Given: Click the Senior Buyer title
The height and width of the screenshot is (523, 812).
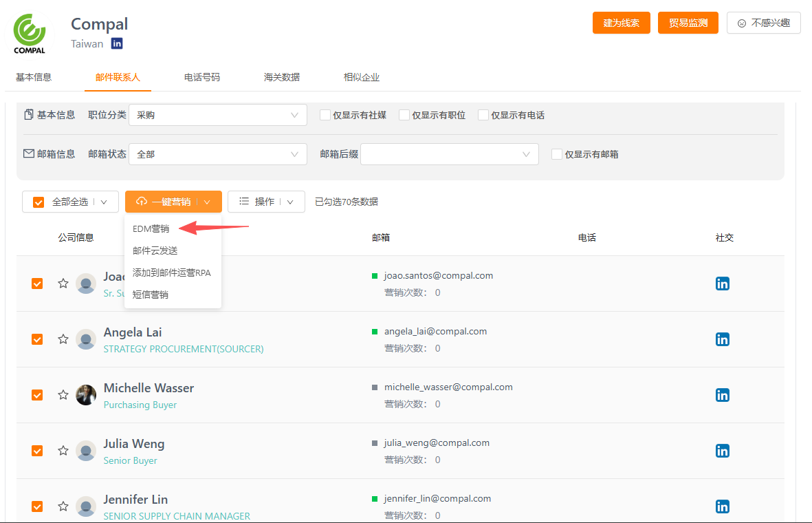Looking at the screenshot, I should (130, 460).
